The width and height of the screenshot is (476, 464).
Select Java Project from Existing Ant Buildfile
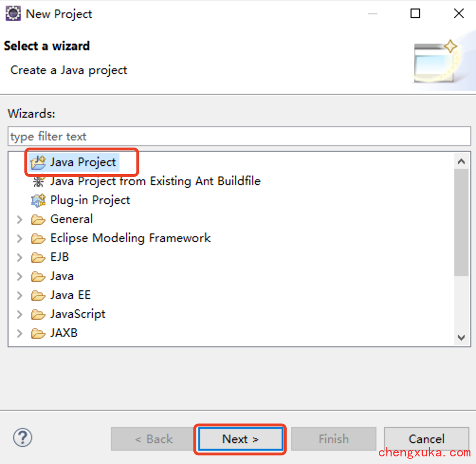155,181
